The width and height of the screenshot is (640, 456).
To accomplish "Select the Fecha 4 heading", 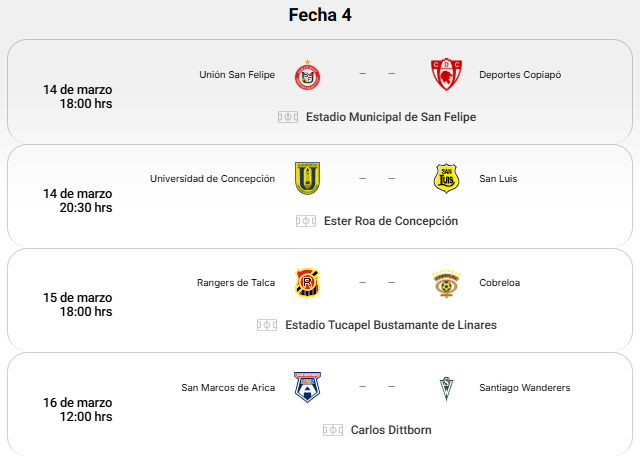I will tap(320, 15).
